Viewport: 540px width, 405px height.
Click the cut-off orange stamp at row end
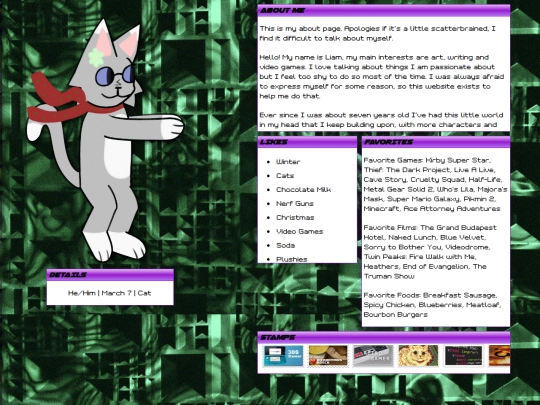pos(499,356)
